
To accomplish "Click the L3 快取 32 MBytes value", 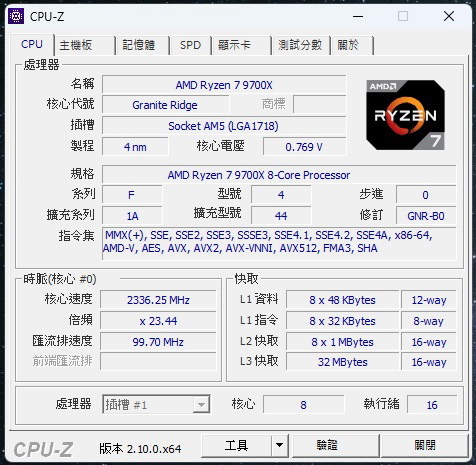I will tap(342, 362).
